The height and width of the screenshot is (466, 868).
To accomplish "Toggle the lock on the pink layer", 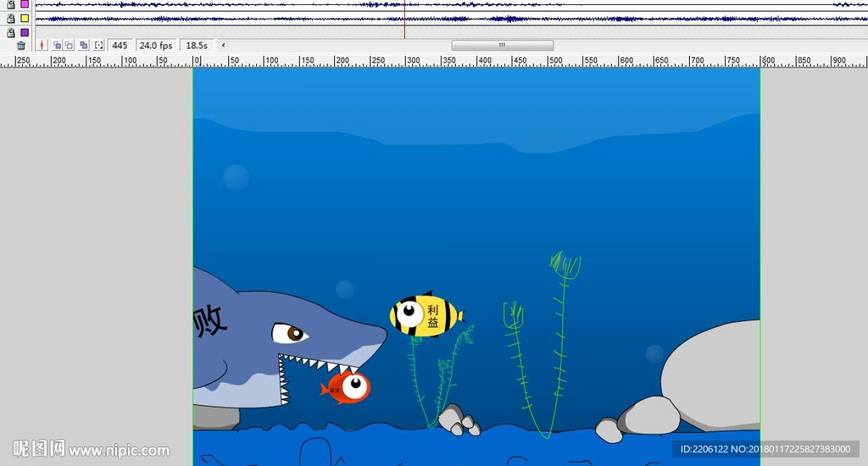I will (x=11, y=4).
